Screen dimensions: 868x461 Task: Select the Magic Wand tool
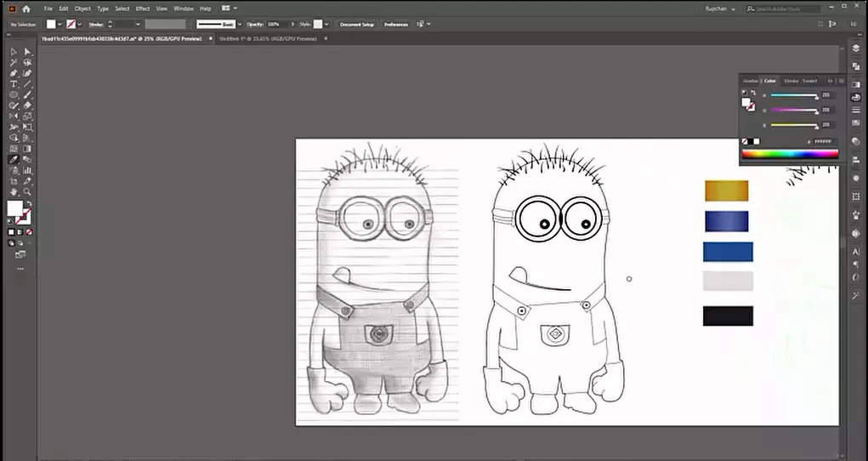click(14, 63)
